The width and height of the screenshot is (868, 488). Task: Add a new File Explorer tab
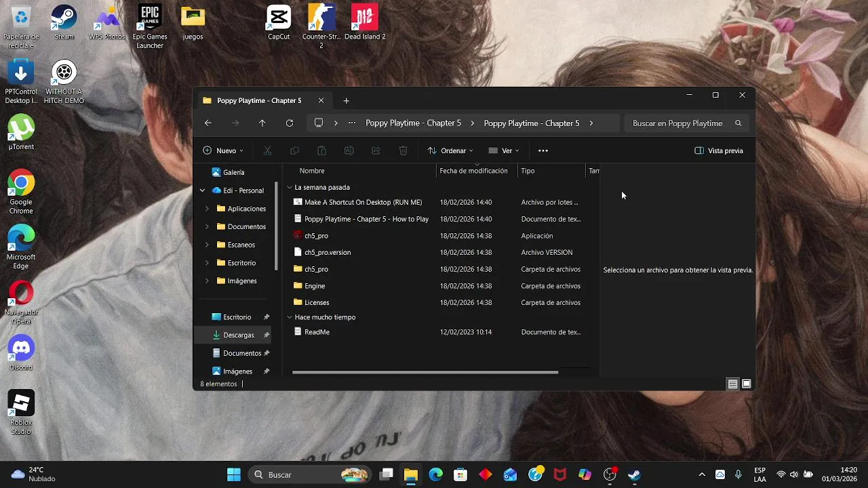coord(347,100)
